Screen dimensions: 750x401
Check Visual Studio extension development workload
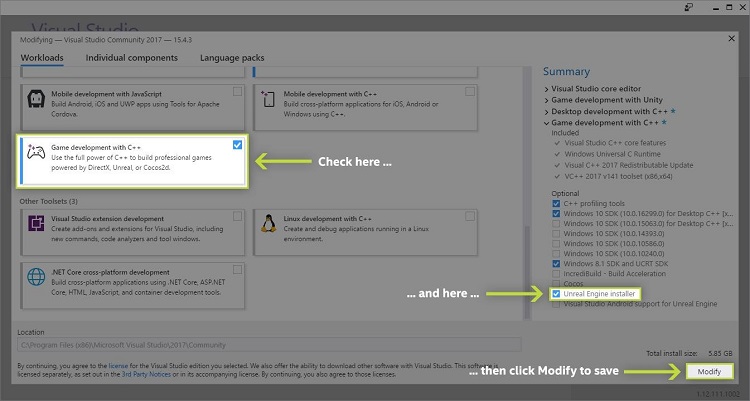[237, 216]
